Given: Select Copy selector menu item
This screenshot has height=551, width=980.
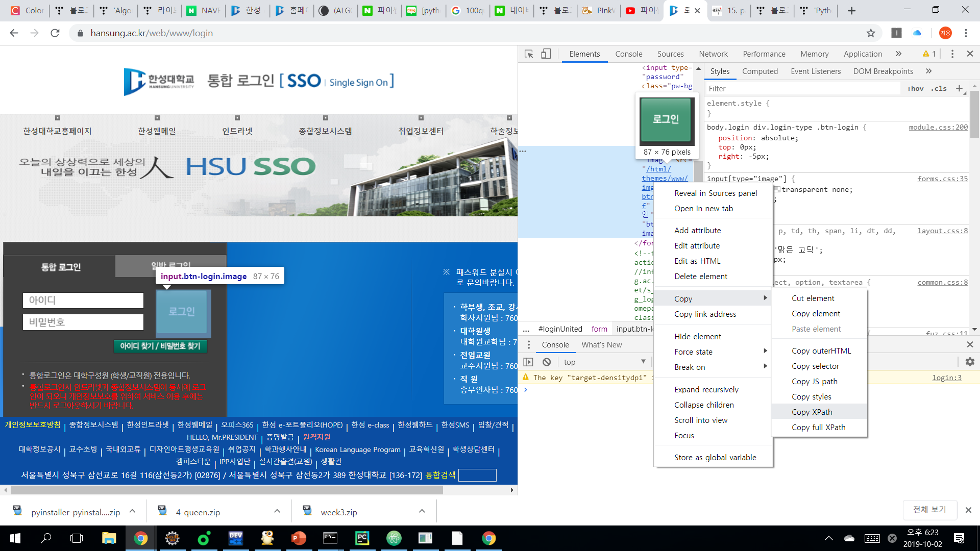Looking at the screenshot, I should pyautogui.click(x=819, y=366).
